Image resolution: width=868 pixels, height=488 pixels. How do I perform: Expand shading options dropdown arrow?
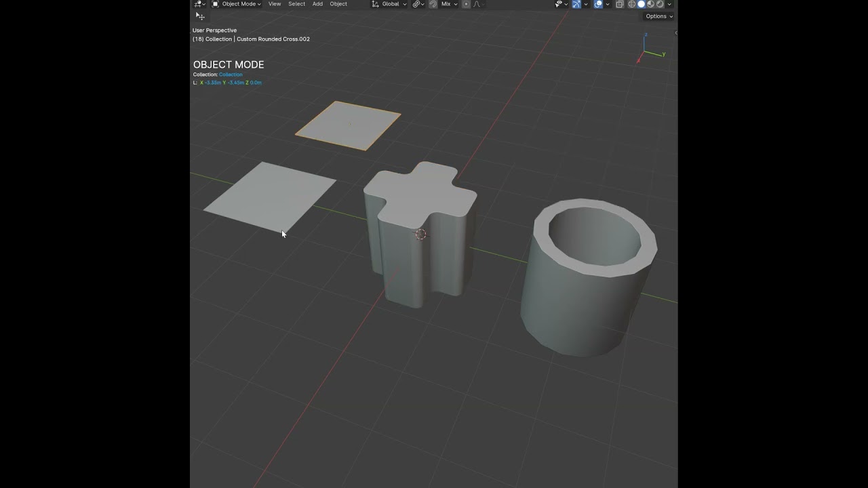[669, 4]
